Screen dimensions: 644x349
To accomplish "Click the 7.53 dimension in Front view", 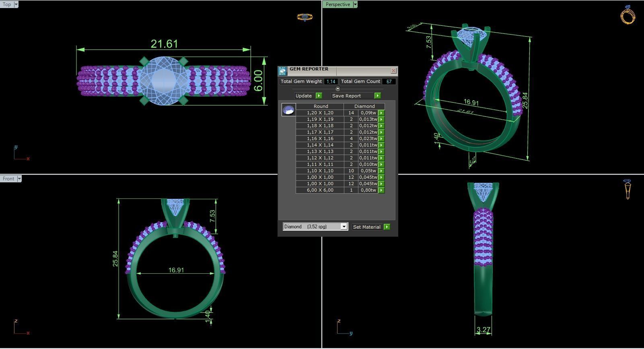I will [x=212, y=217].
